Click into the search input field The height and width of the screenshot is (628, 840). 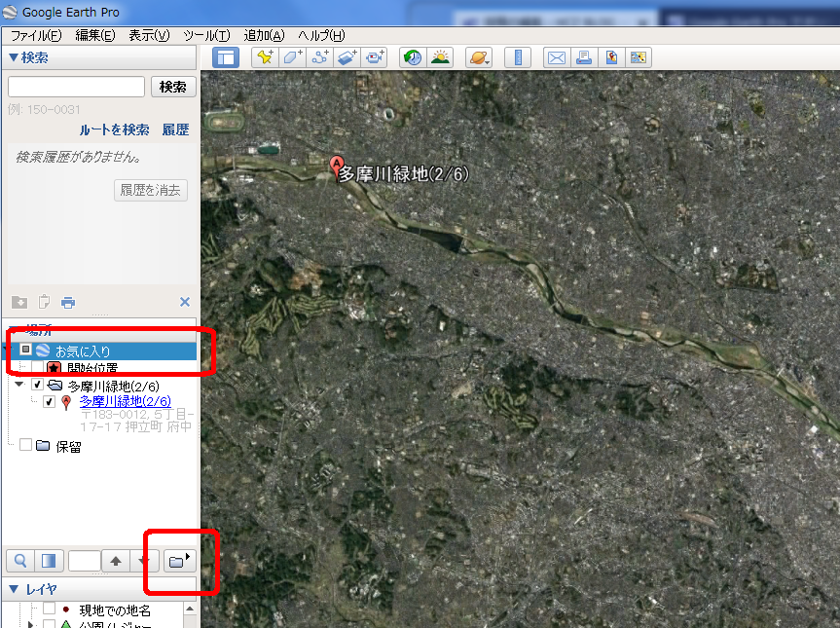[76, 87]
